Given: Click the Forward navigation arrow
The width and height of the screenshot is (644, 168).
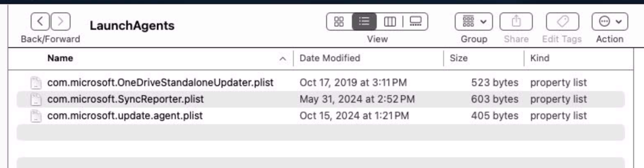Looking at the screenshot, I should pos(60,21).
